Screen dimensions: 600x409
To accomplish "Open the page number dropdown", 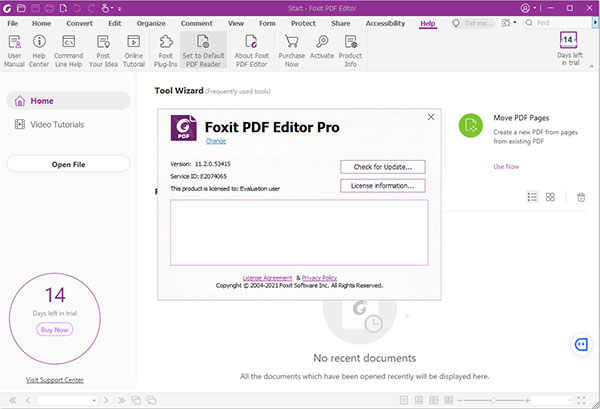I will (x=94, y=401).
